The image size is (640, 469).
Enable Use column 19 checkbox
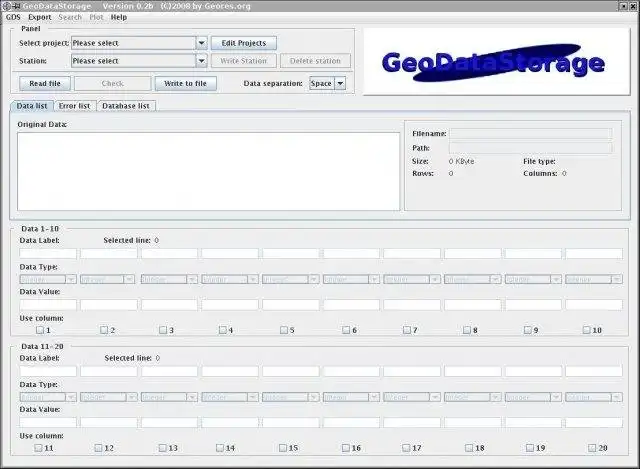coord(530,448)
